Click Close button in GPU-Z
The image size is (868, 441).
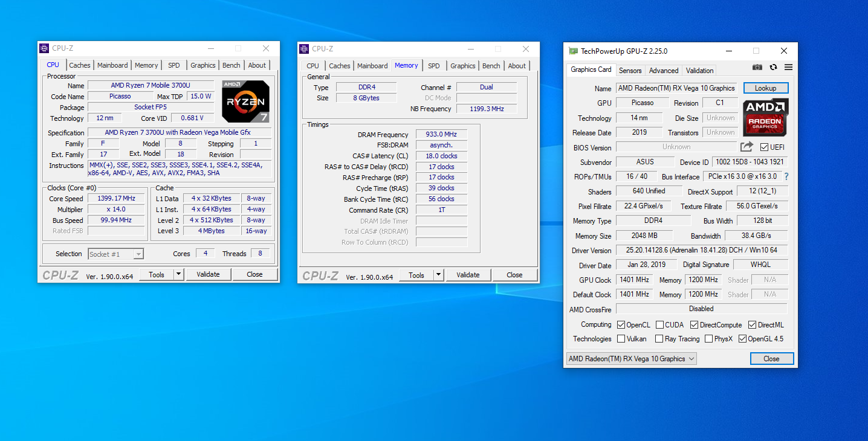tap(771, 359)
